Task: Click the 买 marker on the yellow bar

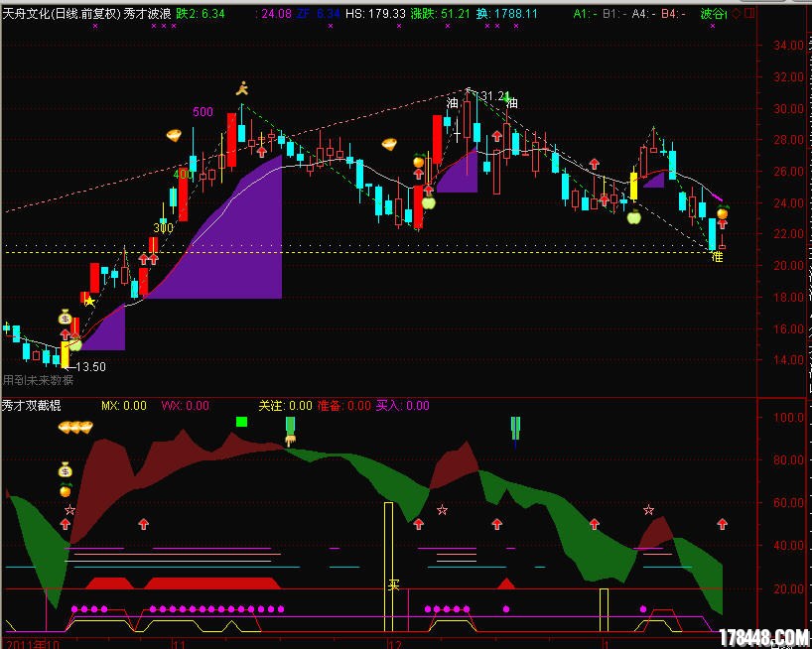Action: tap(393, 585)
